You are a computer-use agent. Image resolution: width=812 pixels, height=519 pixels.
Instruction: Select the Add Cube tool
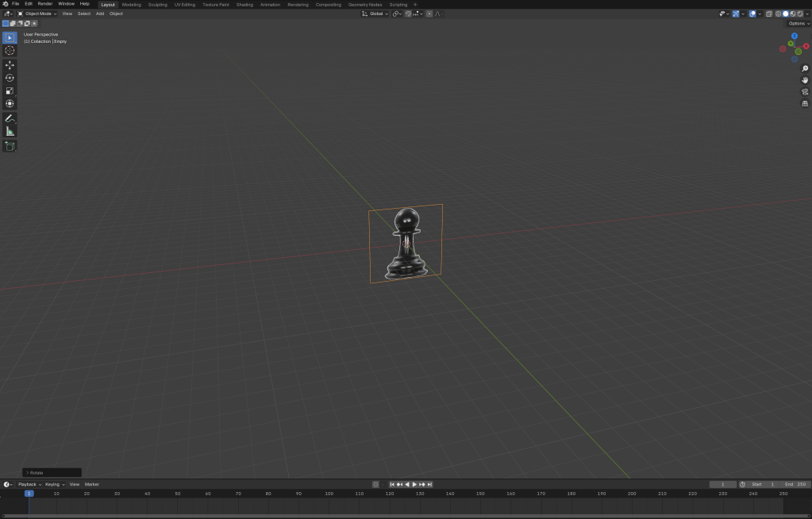pyautogui.click(x=10, y=146)
